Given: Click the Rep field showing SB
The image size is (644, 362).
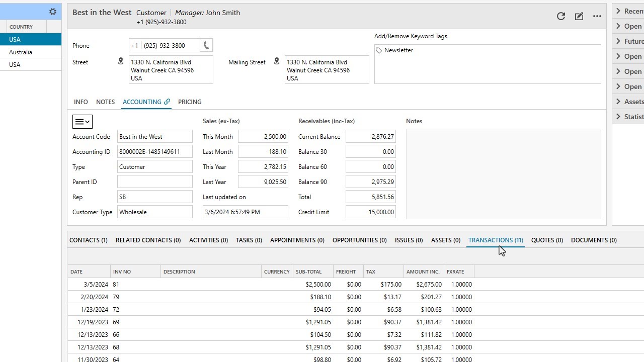Looking at the screenshot, I should click(x=155, y=197).
